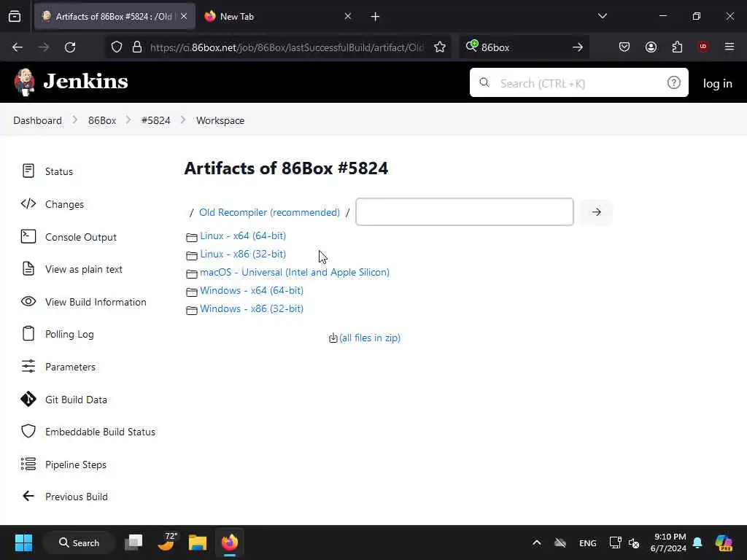The width and height of the screenshot is (747, 560).
Task: Open the extensions puzzle icon
Action: [x=677, y=47]
